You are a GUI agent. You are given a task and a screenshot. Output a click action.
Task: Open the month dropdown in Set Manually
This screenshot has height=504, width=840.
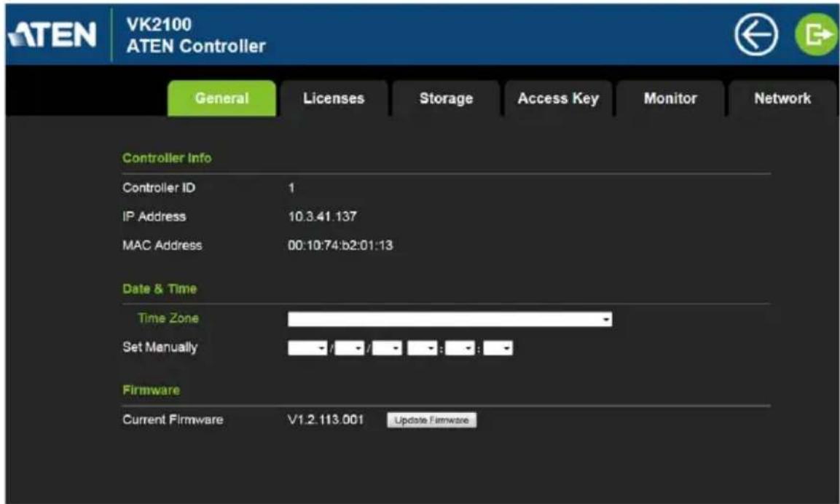(x=349, y=348)
